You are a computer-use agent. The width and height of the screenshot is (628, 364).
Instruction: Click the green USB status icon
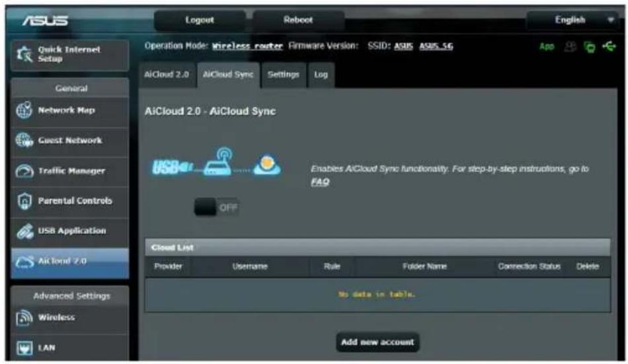(x=609, y=46)
